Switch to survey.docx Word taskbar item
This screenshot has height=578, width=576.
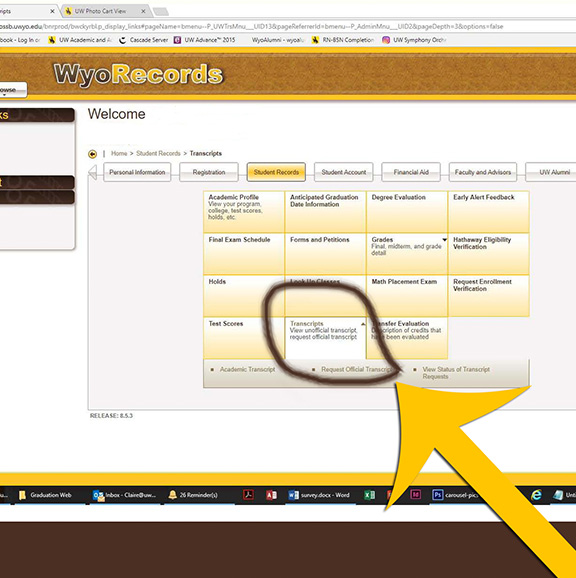319,495
